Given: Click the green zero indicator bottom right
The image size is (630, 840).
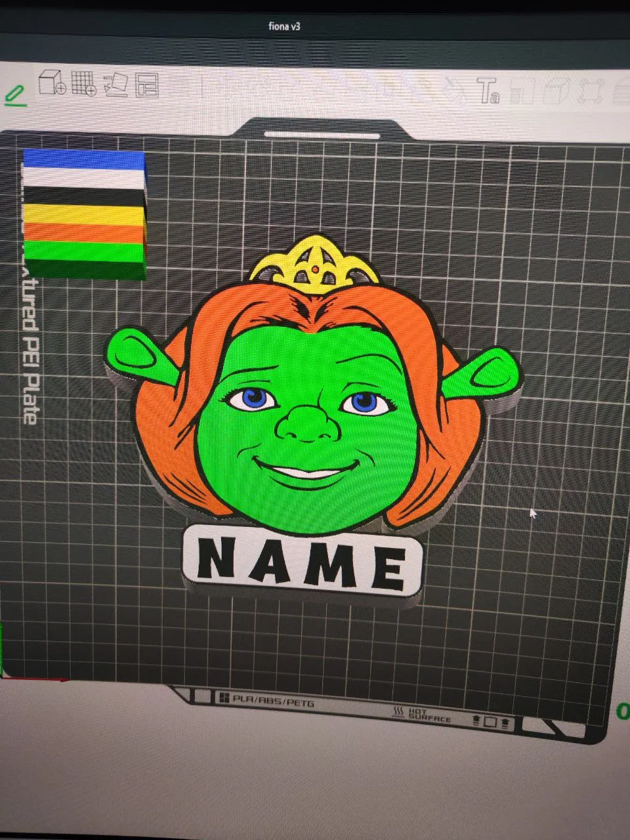Looking at the screenshot, I should [622, 710].
